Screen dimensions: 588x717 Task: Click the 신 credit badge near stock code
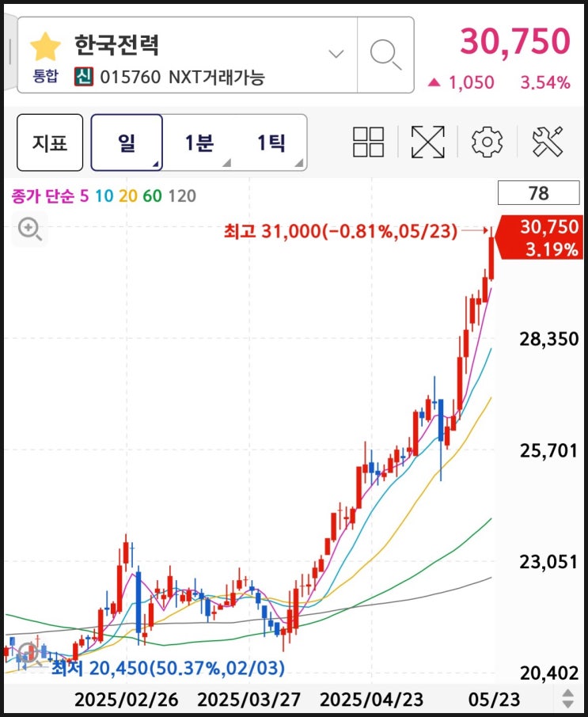tap(84, 77)
